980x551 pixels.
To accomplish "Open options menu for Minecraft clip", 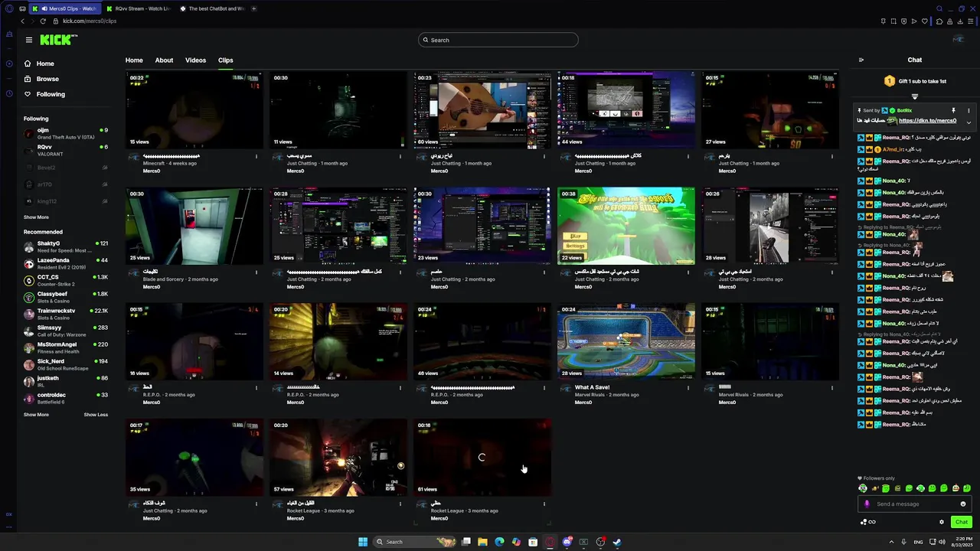I will point(256,156).
